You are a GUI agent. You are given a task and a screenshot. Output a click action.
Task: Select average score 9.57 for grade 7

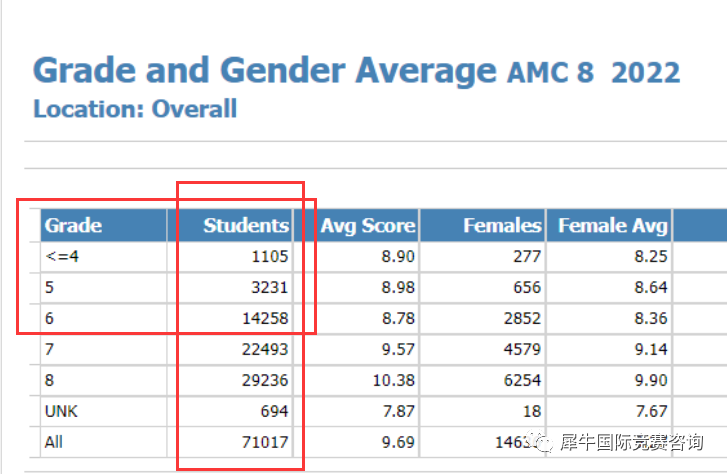[x=398, y=349]
